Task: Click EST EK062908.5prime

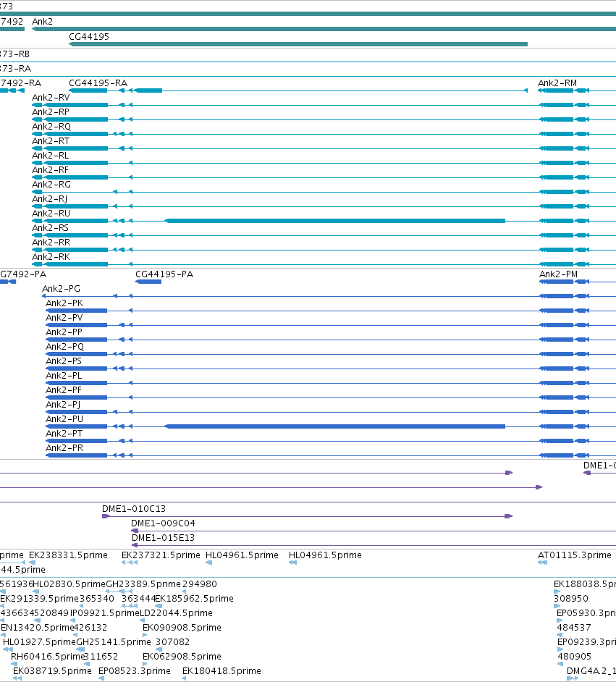Action: (x=182, y=657)
